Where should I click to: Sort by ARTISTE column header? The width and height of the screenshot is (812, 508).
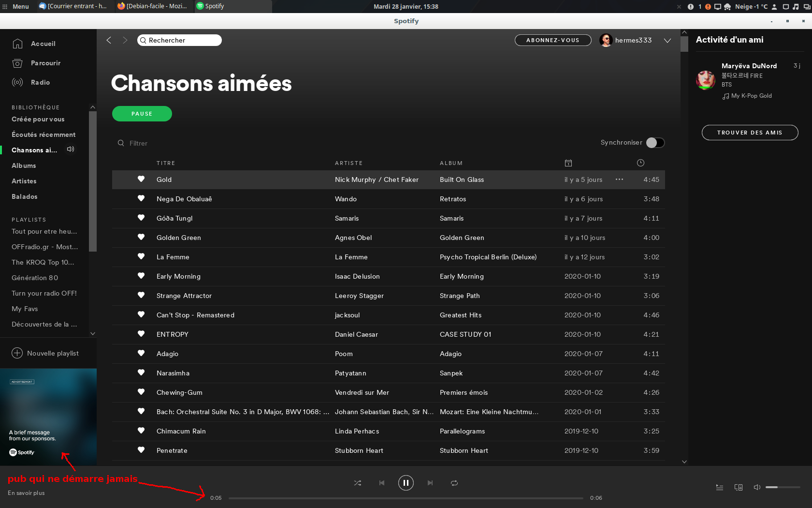(x=348, y=163)
